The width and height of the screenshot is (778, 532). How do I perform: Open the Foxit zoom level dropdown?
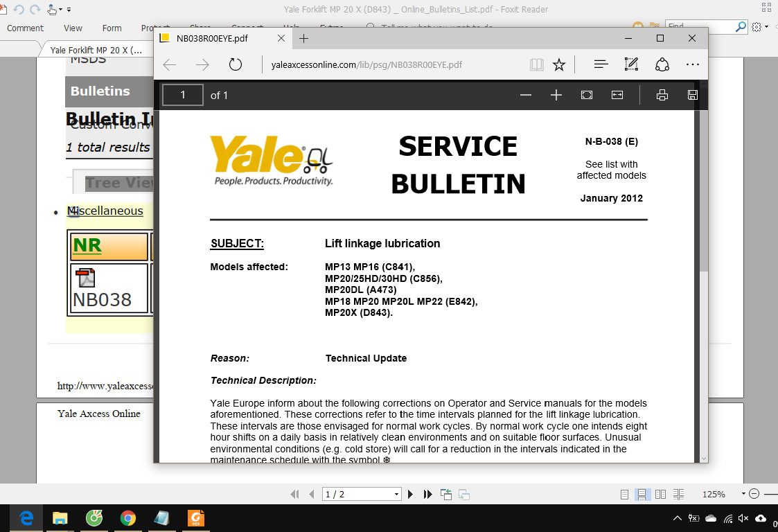(743, 494)
